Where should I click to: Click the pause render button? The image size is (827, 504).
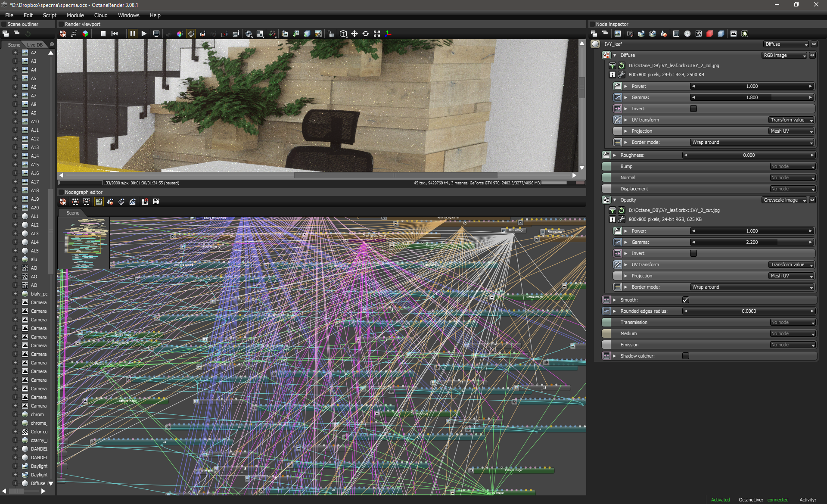(132, 34)
